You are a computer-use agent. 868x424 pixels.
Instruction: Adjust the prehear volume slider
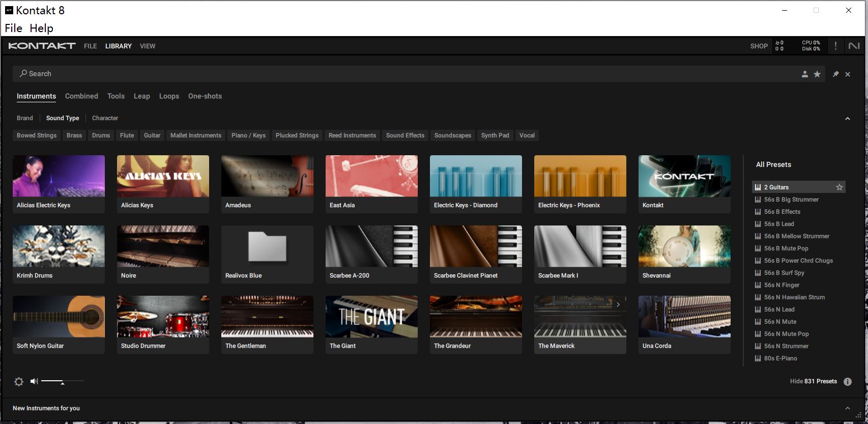pos(63,381)
